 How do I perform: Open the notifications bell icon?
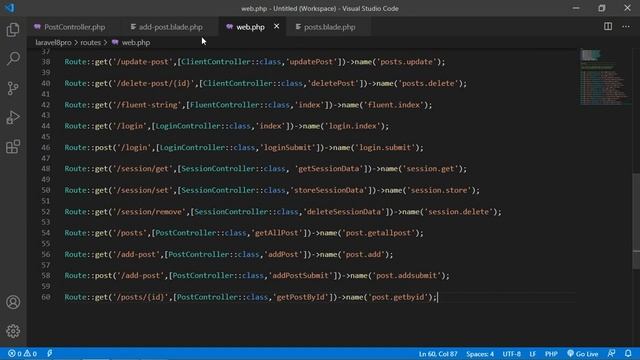coord(628,354)
